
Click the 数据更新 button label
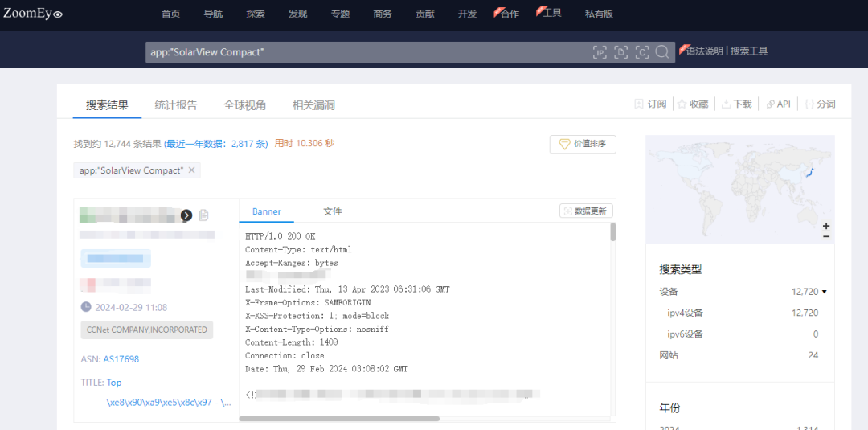(590, 211)
